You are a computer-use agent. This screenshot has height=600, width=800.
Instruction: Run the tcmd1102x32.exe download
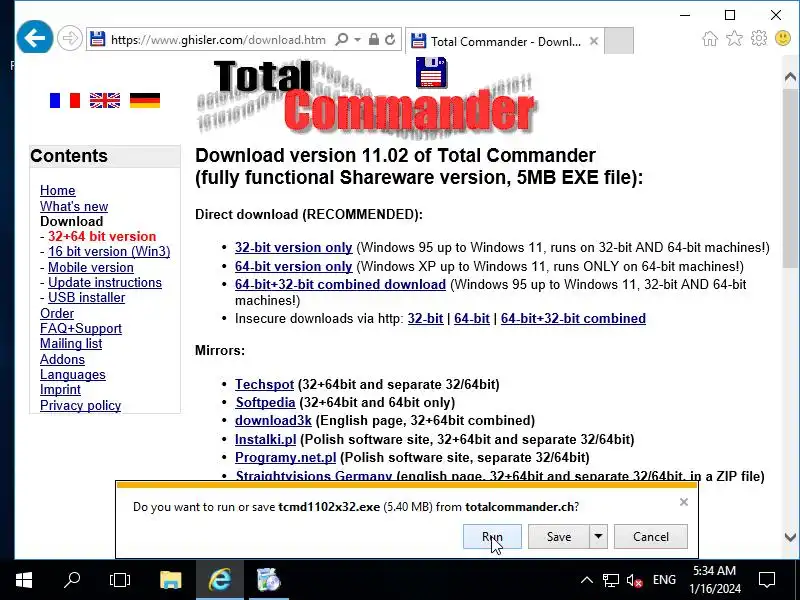(492, 537)
